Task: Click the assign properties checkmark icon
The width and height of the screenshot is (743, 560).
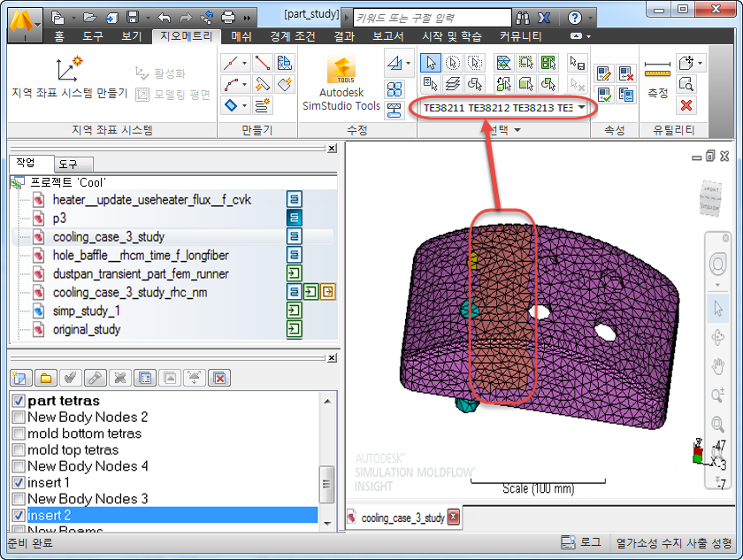Action: [x=603, y=95]
